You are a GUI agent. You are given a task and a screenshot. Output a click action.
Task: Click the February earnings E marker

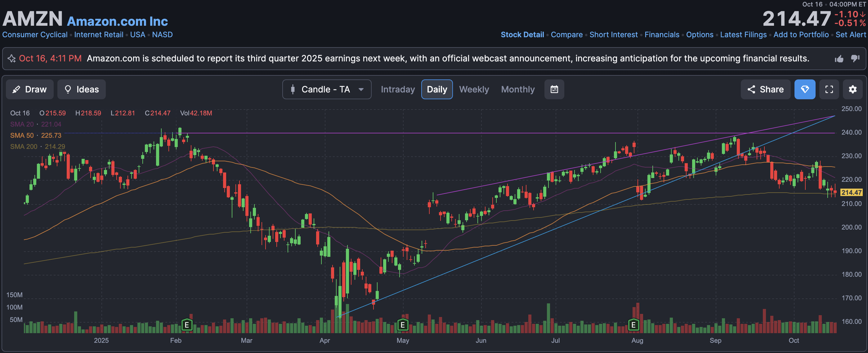(x=187, y=325)
